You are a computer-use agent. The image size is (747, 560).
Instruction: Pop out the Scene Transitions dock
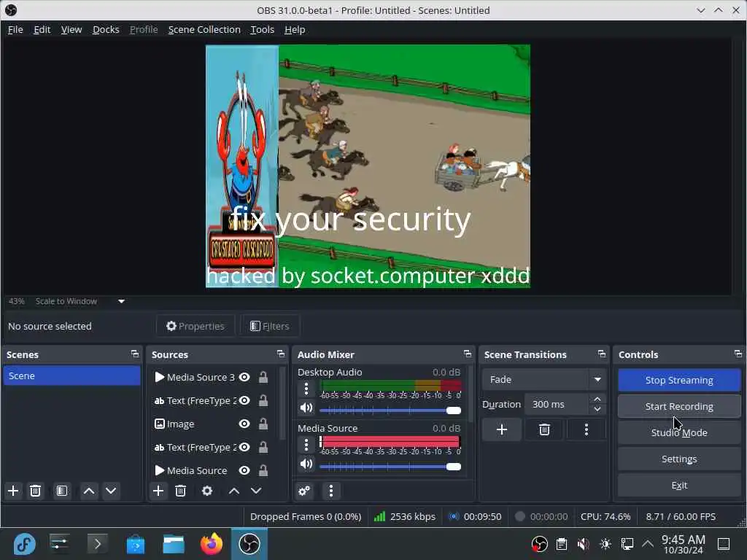[602, 354]
